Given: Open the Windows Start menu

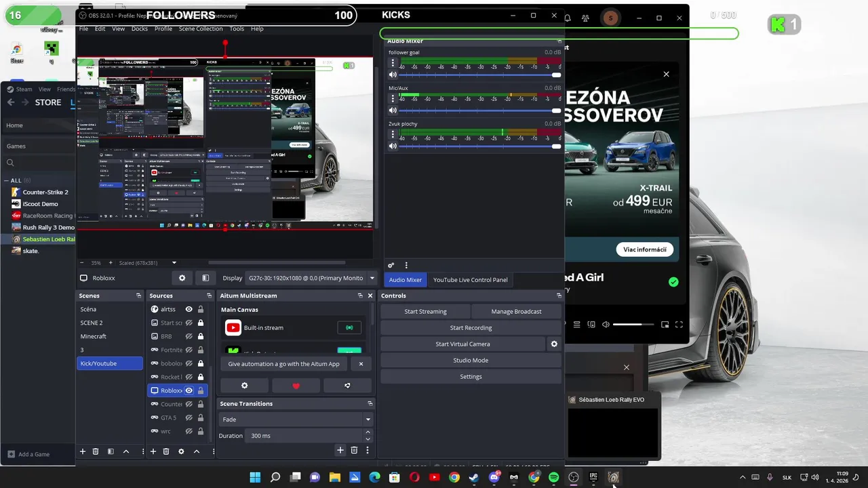Looking at the screenshot, I should tap(255, 477).
